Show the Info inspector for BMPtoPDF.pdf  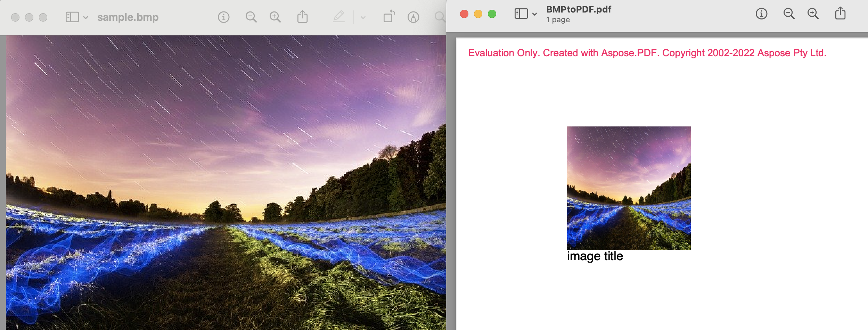761,14
